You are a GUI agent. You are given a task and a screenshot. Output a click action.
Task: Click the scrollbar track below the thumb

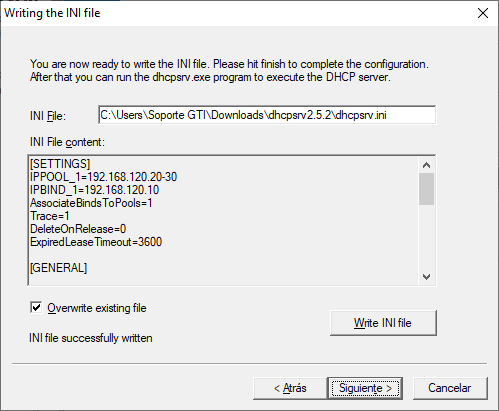click(426, 237)
